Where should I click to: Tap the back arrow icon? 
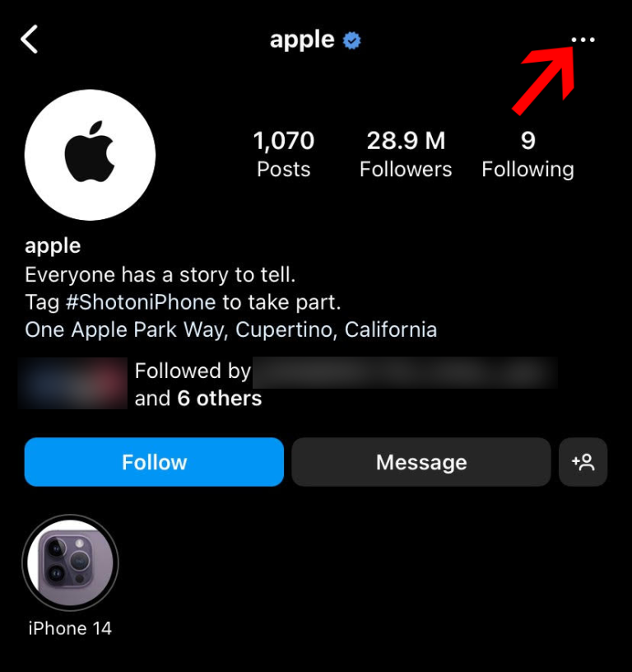(30, 39)
